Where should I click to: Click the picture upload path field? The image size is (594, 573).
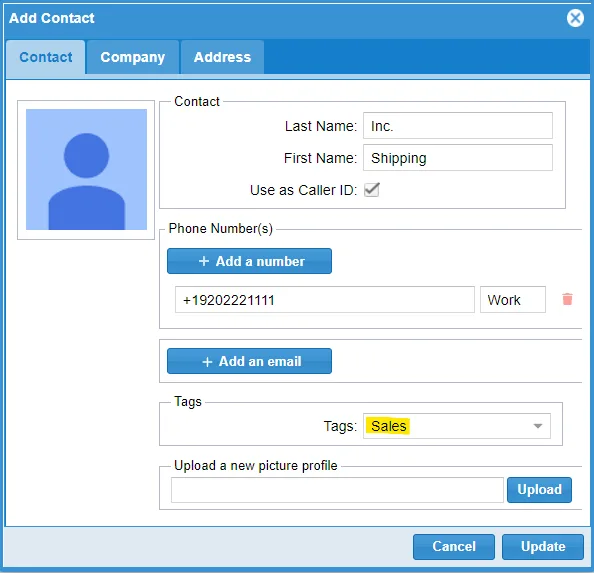337,490
